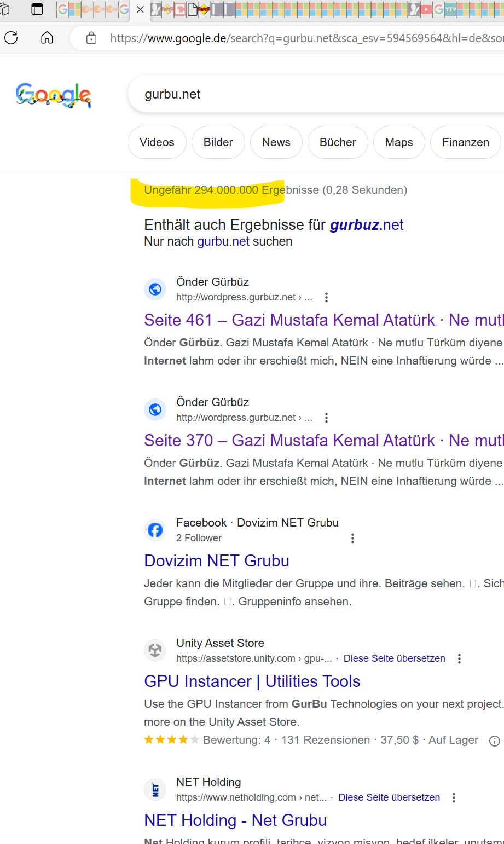Go to the browser home page
Image resolution: width=504 pixels, height=844 pixels.
tap(48, 38)
